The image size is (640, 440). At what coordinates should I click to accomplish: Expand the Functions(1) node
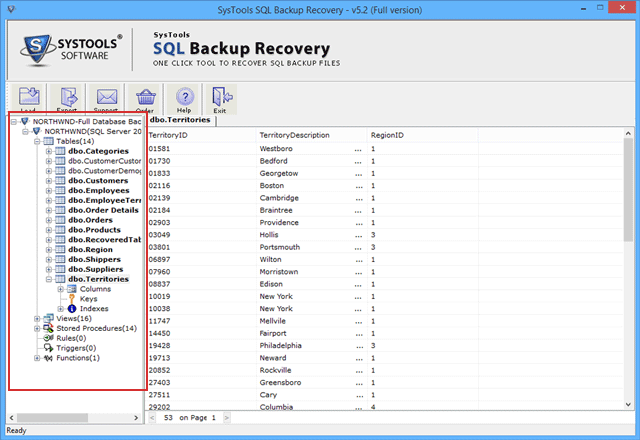(37, 358)
